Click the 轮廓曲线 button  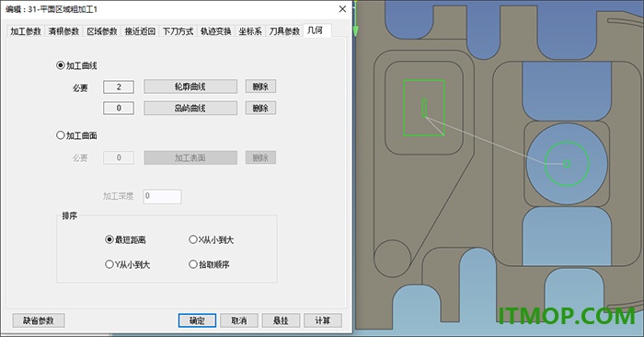(x=190, y=87)
